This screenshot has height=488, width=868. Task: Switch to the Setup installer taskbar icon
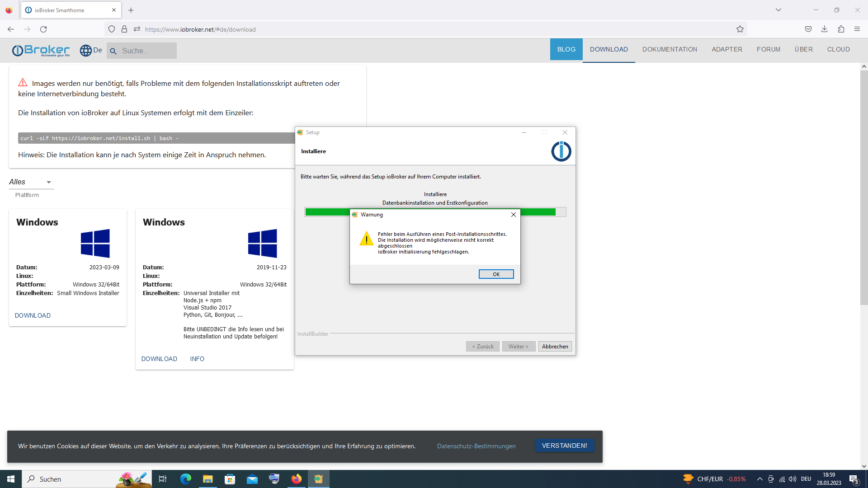[x=319, y=479]
